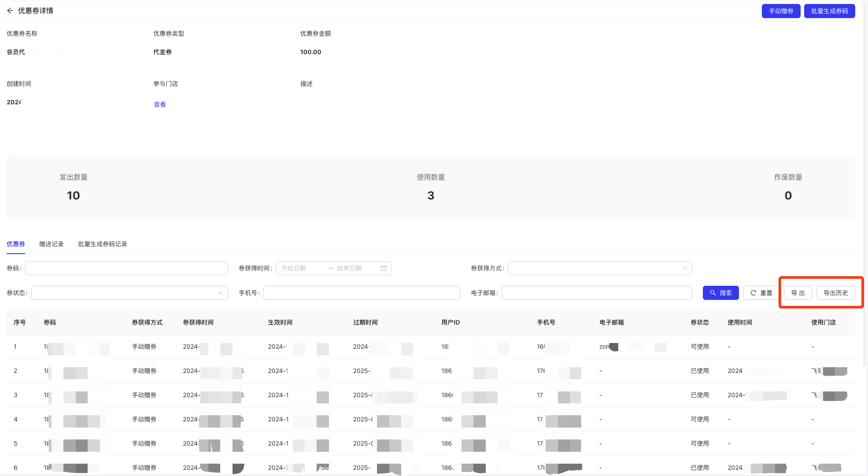Click the 序号 column header
Viewport: 868px width, 476px height.
(x=20, y=322)
